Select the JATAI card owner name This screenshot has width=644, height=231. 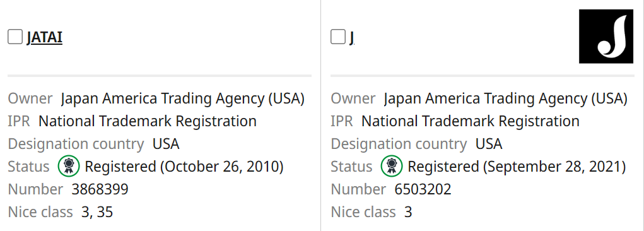(183, 99)
